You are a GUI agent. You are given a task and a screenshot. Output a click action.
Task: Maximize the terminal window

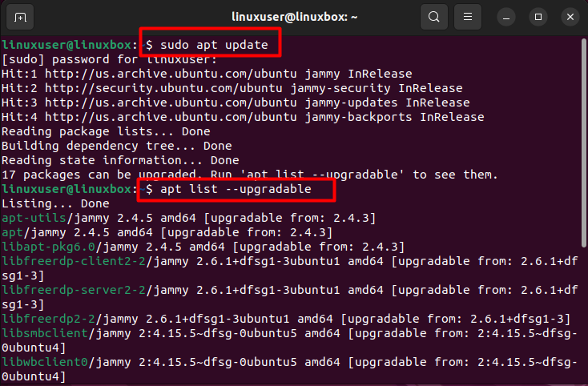[538, 18]
